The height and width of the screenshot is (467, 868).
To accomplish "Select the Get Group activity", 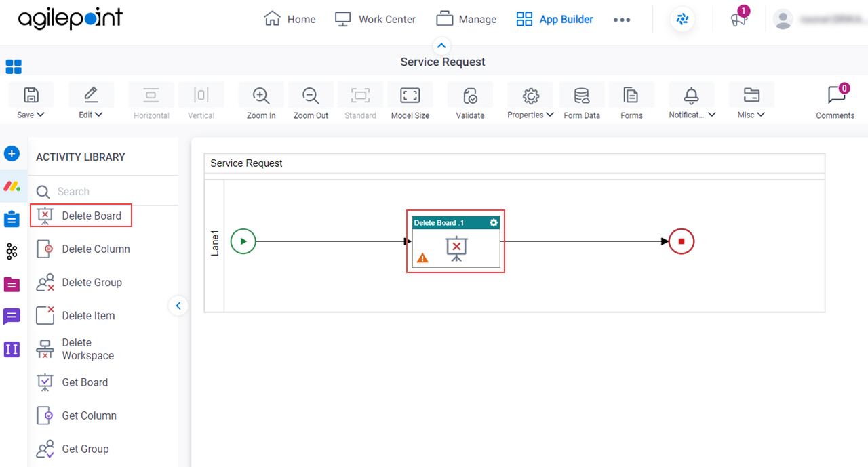I will (x=73, y=449).
